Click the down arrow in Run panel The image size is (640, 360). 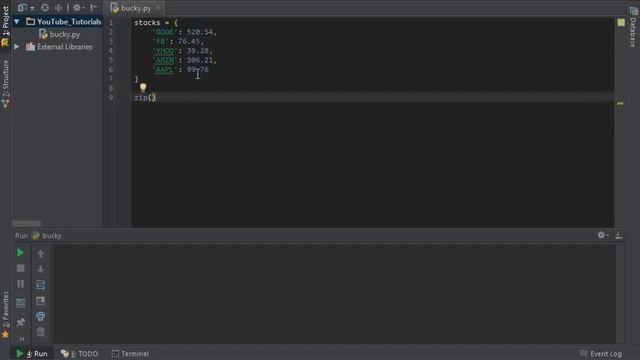[x=40, y=269]
